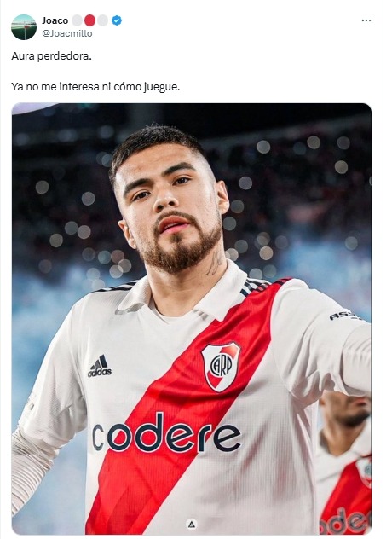This screenshot has height=539, width=392.
Task: Click the line 'Ya no me interesa ni cómo juegue.'
Action: click(x=95, y=87)
